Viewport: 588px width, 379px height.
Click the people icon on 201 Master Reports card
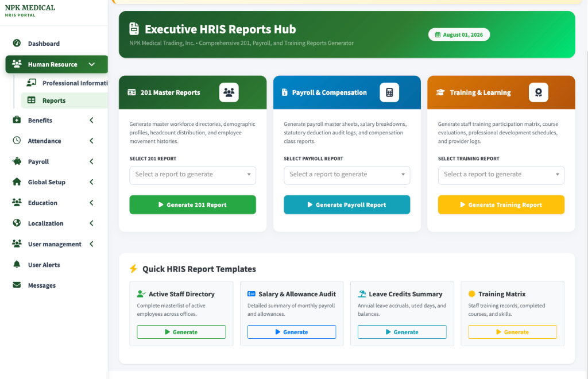point(229,92)
